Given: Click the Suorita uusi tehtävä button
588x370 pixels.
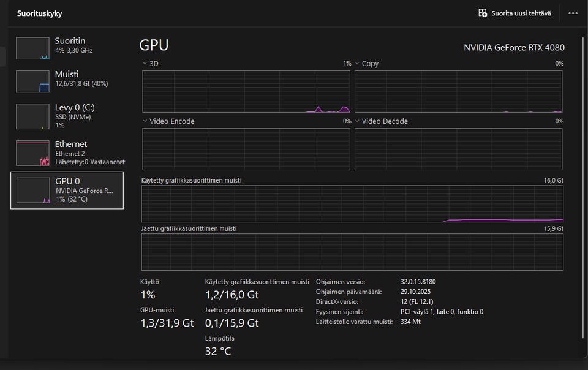Looking at the screenshot, I should point(521,13).
